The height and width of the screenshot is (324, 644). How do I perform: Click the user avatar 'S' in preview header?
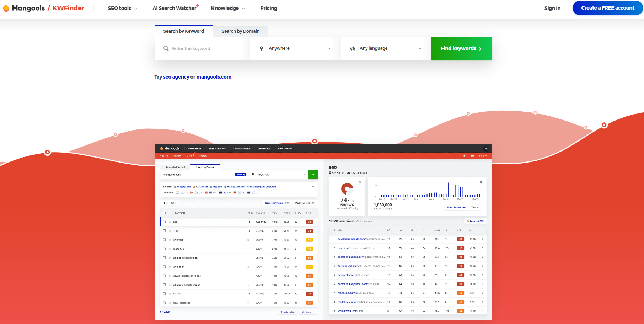click(486, 149)
